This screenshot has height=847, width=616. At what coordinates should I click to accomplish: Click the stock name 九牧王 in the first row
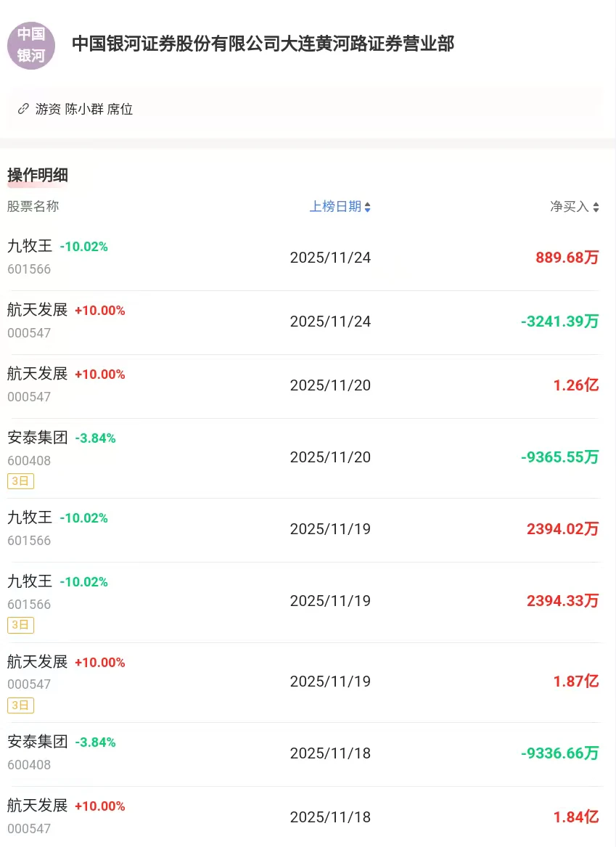32,245
